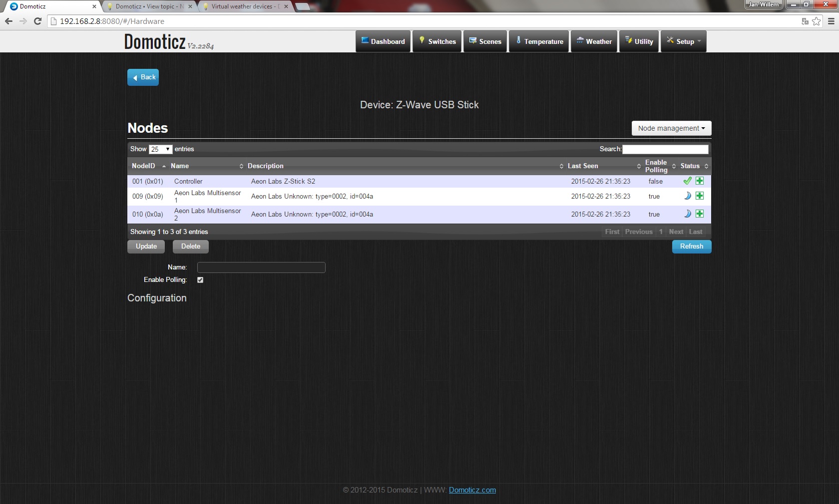Open the Weather page

594,41
